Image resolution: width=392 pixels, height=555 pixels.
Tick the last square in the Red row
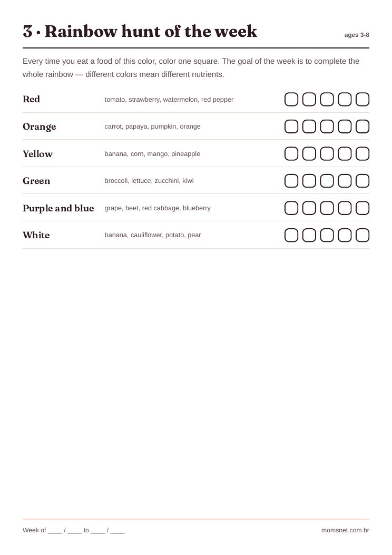[x=362, y=100]
